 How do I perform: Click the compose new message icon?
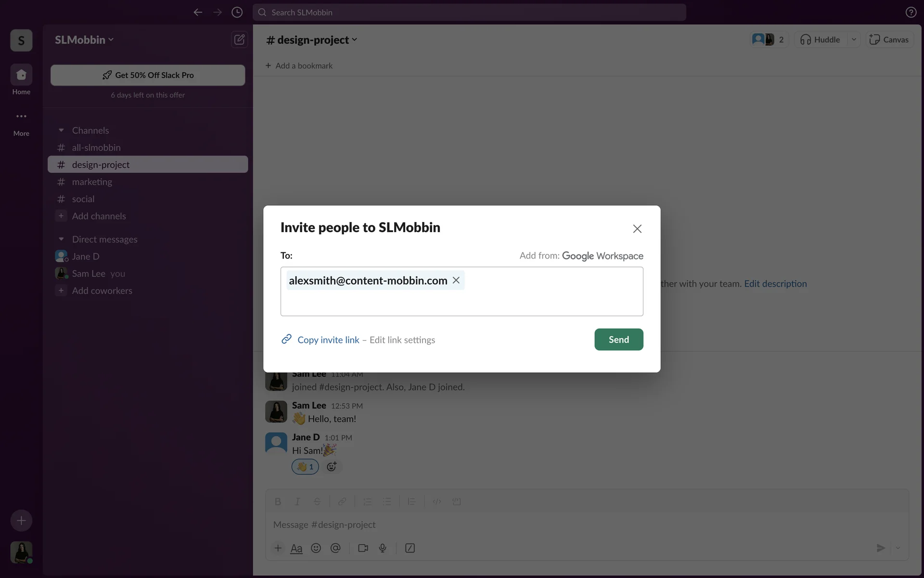pyautogui.click(x=239, y=39)
